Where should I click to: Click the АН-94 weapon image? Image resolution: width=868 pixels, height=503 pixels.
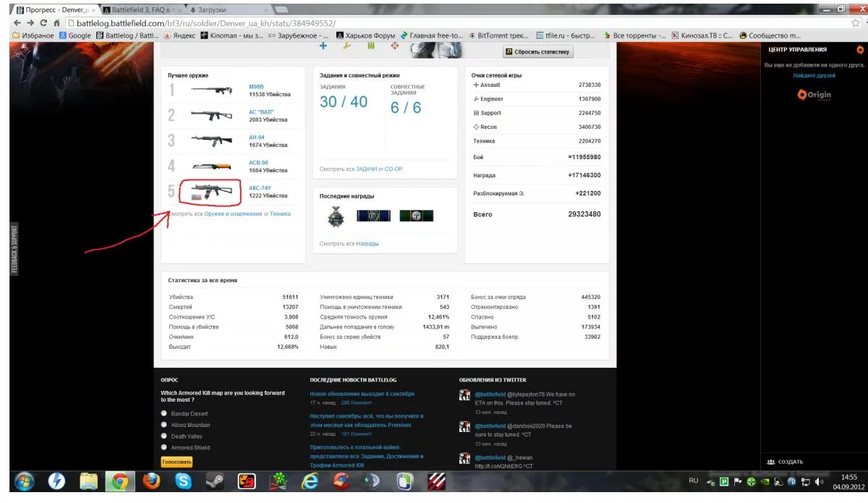pos(210,140)
